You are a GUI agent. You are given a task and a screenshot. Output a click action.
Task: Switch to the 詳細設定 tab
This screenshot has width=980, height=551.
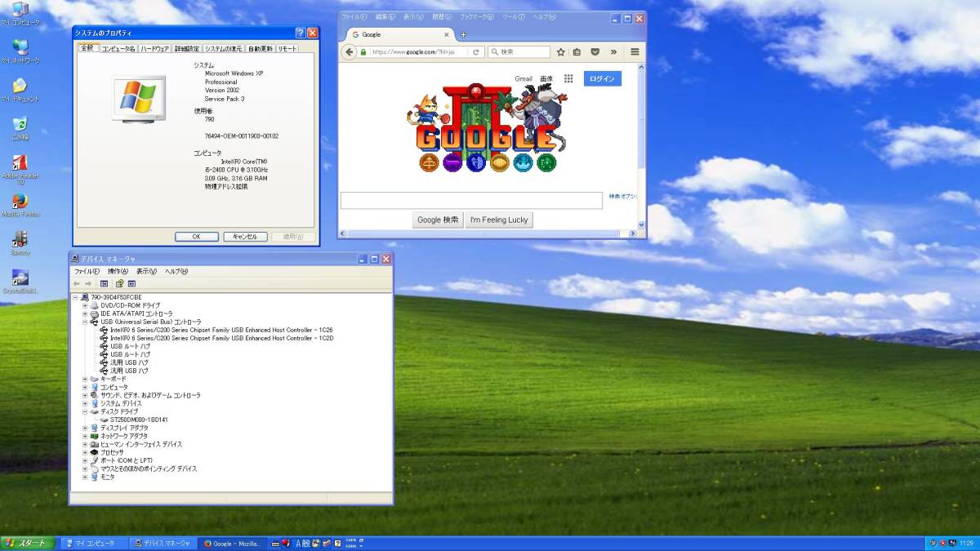187,49
